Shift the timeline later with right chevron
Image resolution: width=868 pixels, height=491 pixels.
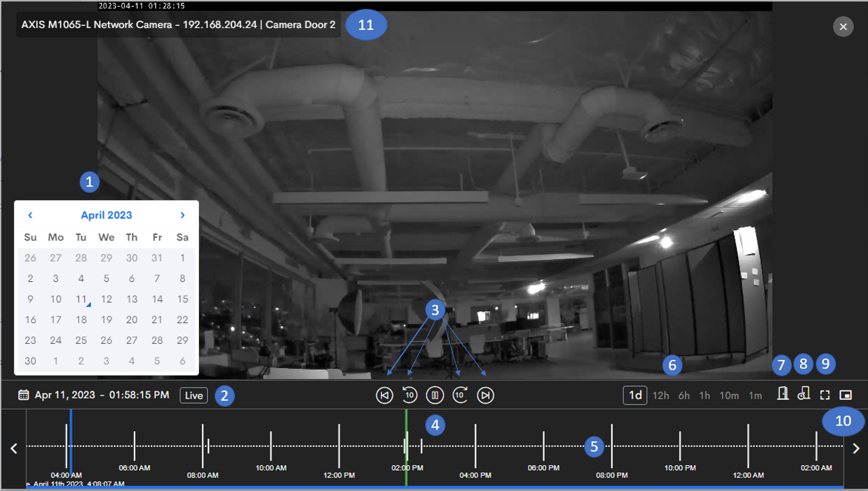coord(856,448)
